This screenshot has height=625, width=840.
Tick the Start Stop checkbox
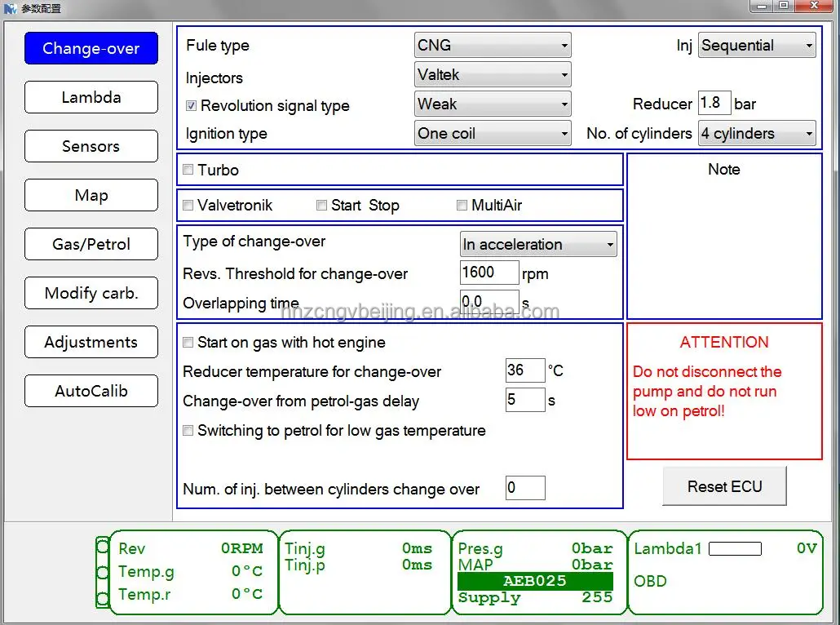[321, 206]
